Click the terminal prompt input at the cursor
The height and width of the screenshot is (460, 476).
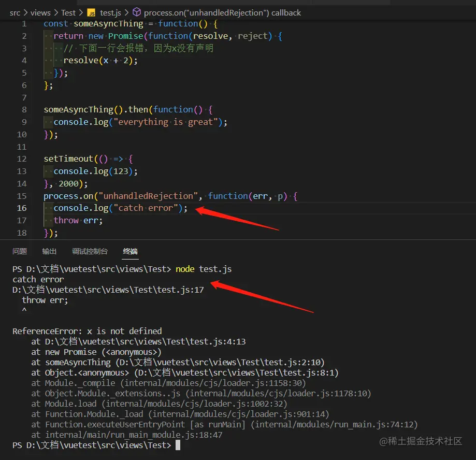point(178,445)
